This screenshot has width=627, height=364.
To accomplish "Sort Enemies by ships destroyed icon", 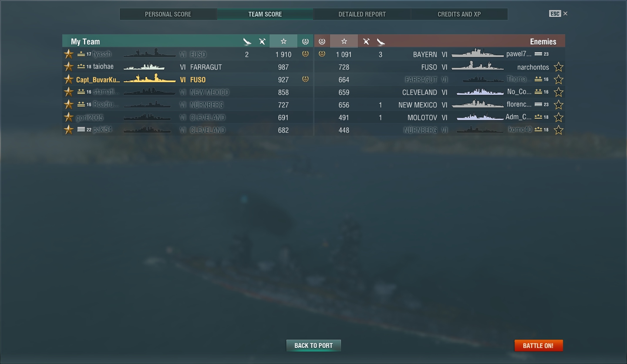I will coord(381,42).
